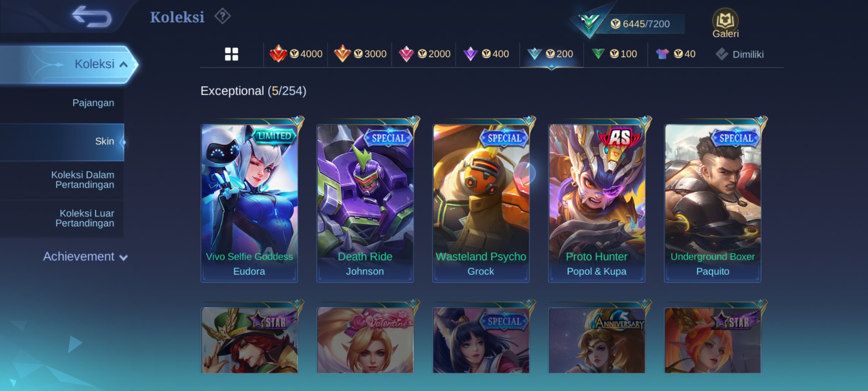Filter by the 4000-point red gem tier
868x391 pixels.
(296, 54)
